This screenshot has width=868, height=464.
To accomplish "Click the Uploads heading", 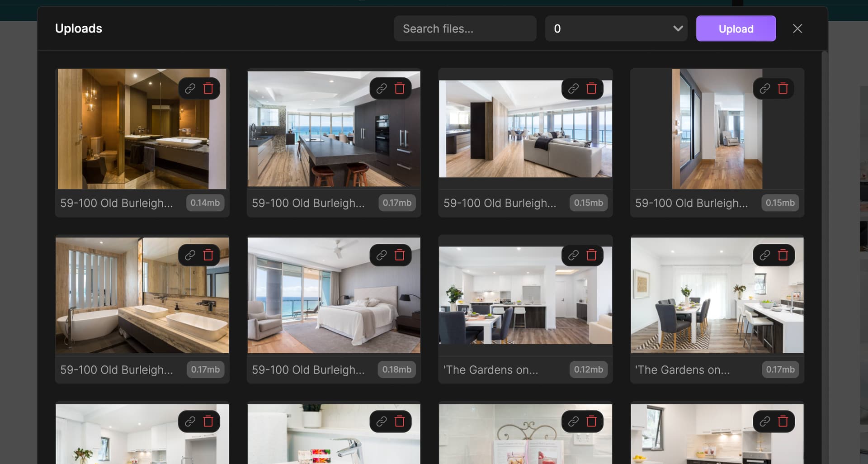I will pos(79,28).
